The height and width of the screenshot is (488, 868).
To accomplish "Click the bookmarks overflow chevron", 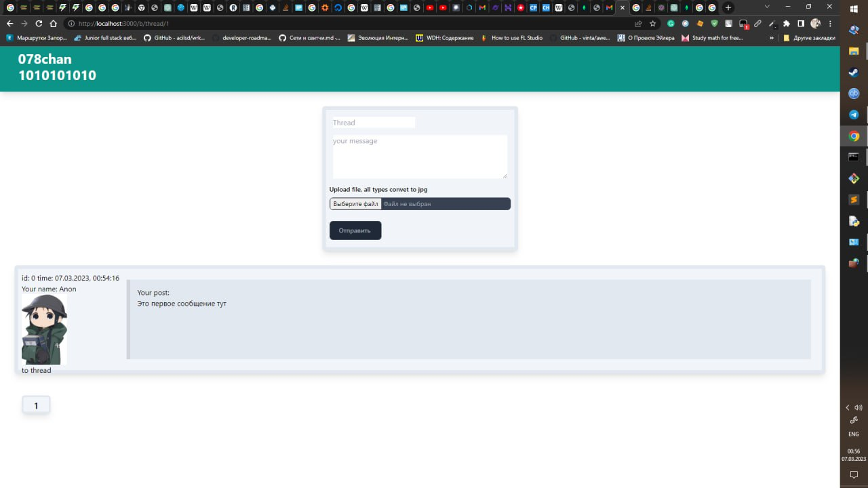I will [x=772, y=38].
